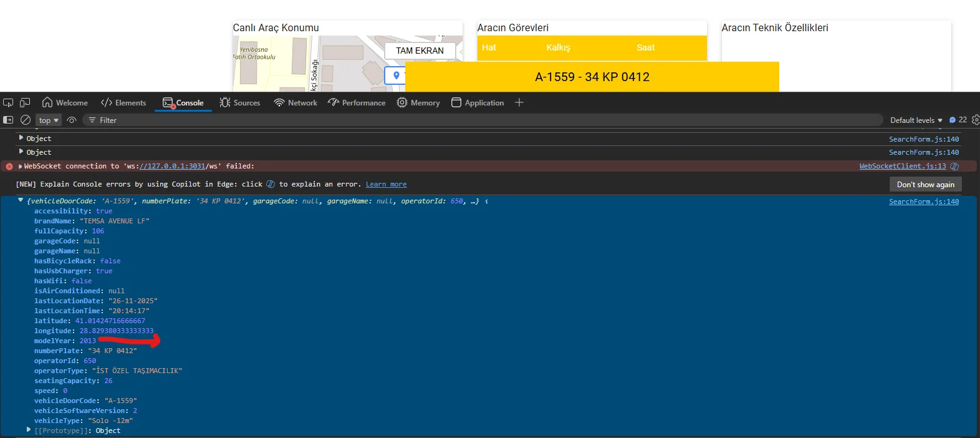This screenshot has width=980, height=438.
Task: Switch to the Sources tab
Action: pos(240,103)
